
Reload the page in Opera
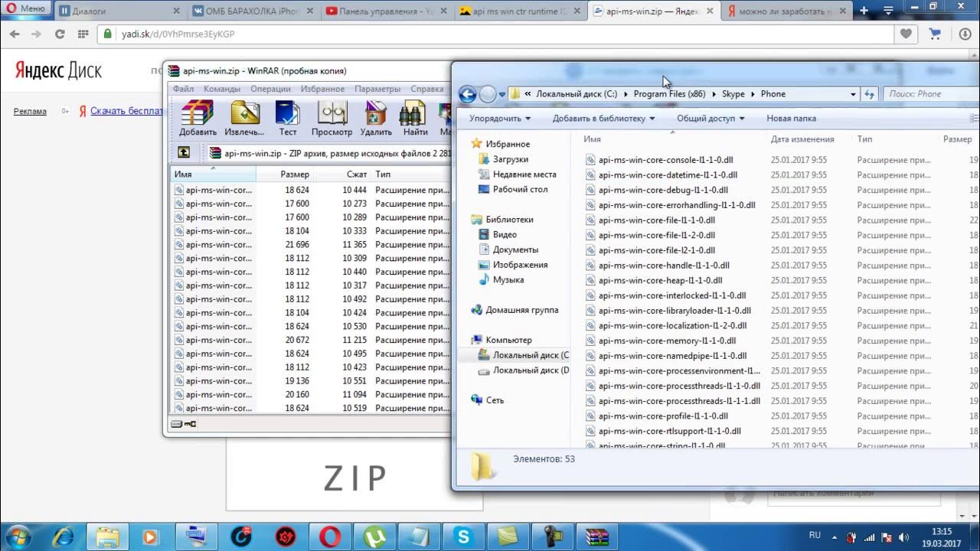click(x=60, y=34)
